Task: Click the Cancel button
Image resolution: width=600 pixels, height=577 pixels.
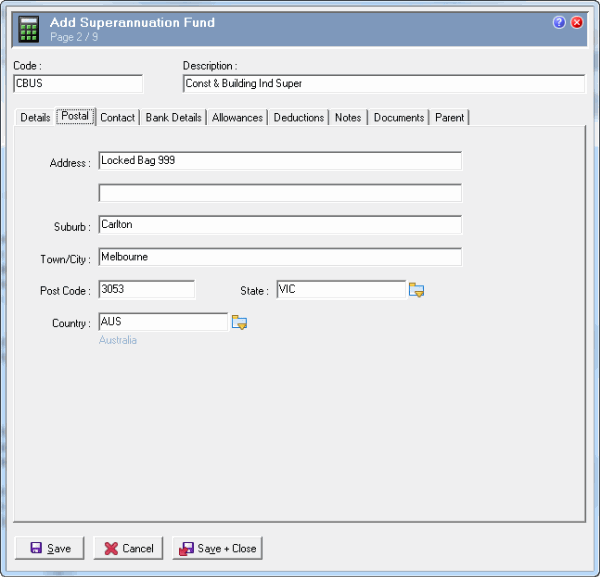Action: [x=128, y=548]
